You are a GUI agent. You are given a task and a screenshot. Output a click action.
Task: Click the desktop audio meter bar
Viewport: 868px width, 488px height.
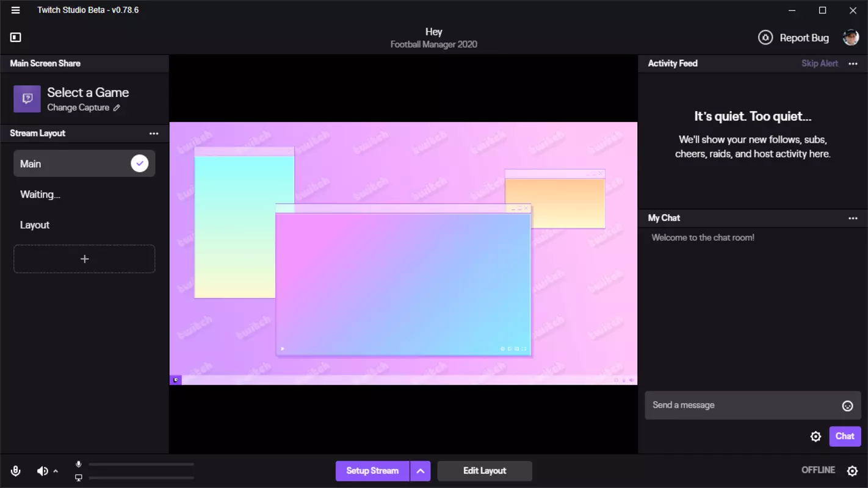pos(142,478)
